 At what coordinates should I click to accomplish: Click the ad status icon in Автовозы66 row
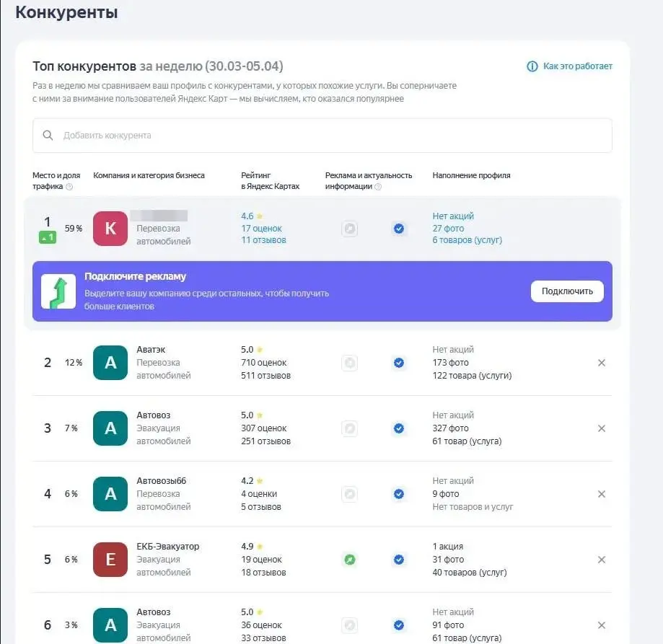[x=350, y=494]
